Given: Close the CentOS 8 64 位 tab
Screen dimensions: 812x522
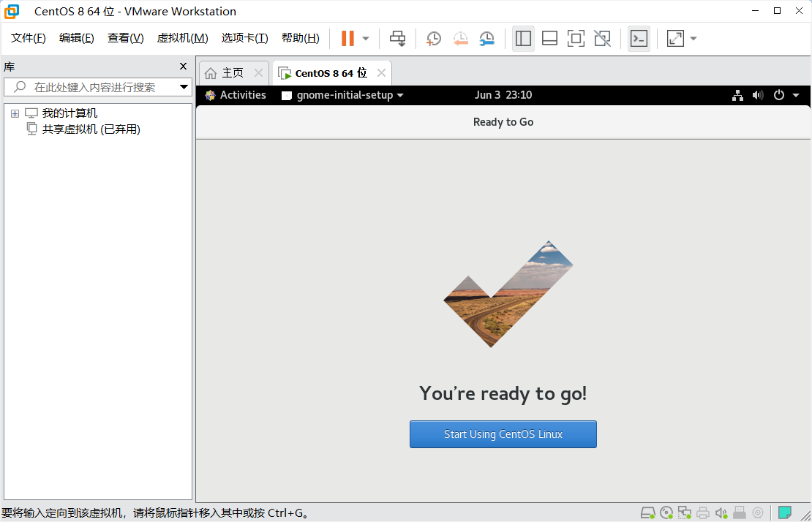Looking at the screenshot, I should (382, 73).
